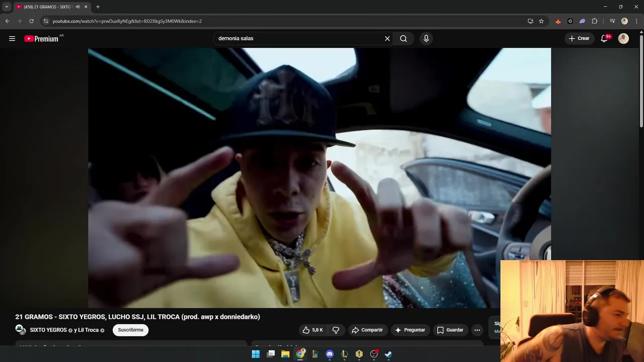Open Chrome three-dot settings menu
The height and width of the screenshot is (362, 644).
(636, 21)
